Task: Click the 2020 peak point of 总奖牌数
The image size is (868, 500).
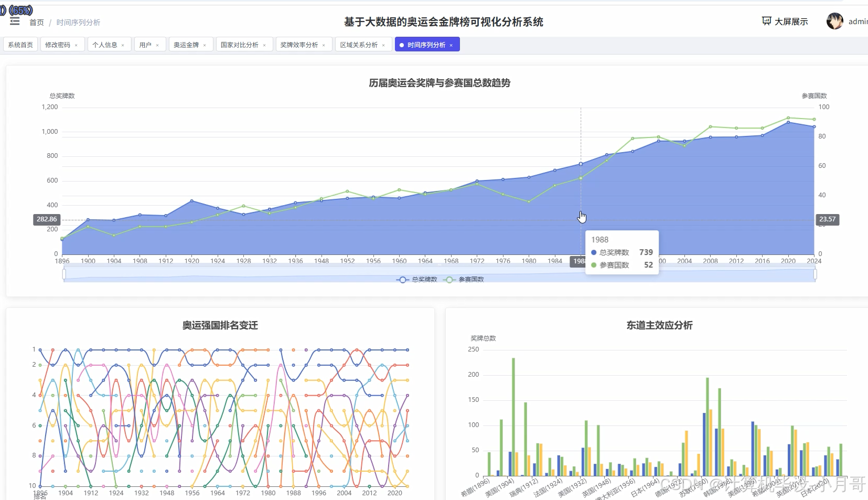Action: (x=788, y=122)
